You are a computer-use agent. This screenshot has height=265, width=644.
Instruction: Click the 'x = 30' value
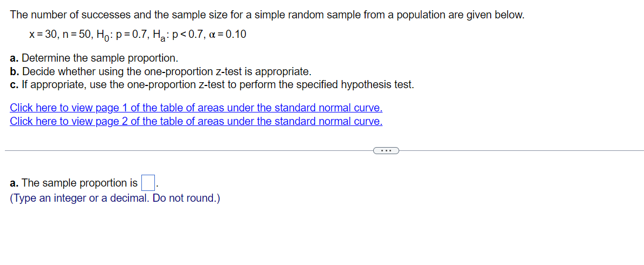click(x=43, y=35)
